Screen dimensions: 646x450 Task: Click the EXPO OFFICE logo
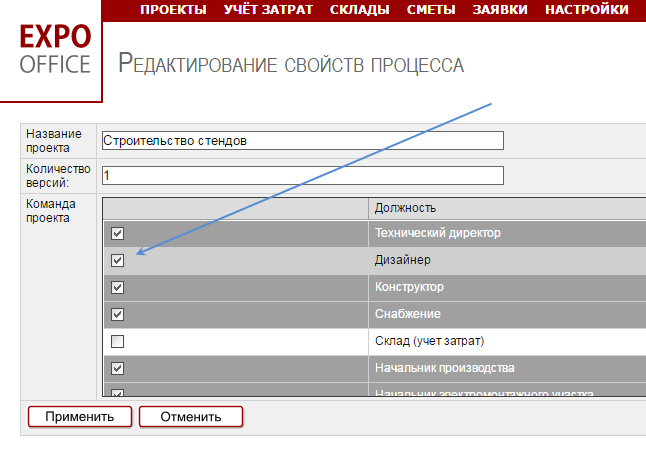[55, 50]
